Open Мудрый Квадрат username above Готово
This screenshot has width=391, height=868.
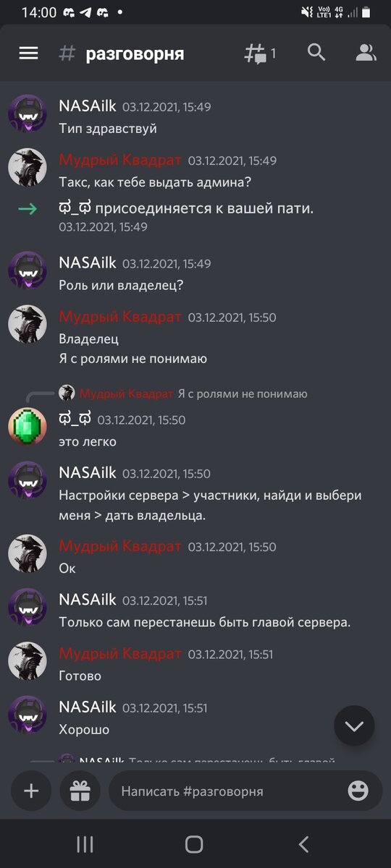[x=120, y=654]
